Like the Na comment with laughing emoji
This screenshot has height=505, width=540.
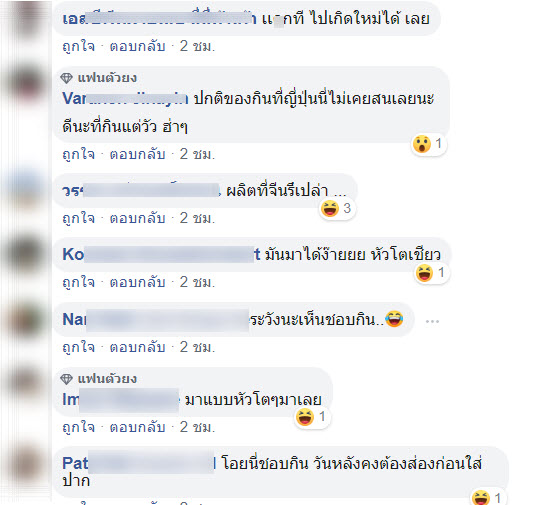[x=79, y=347]
